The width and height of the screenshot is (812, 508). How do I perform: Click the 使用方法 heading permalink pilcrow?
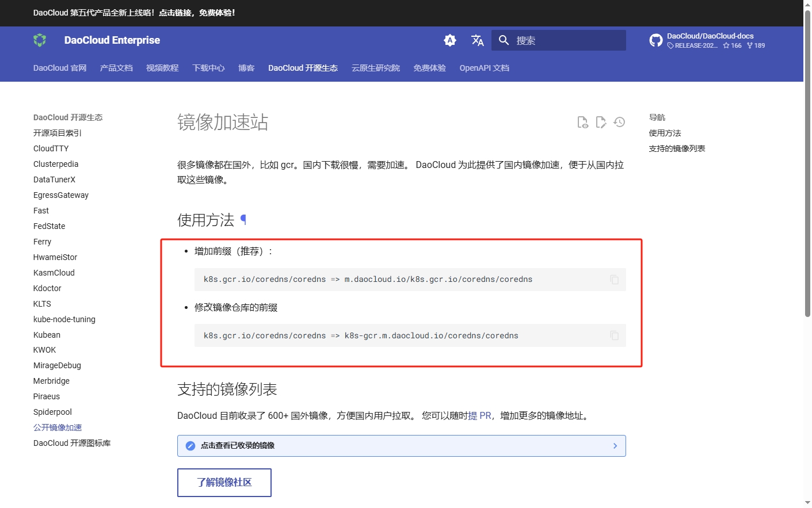243,220
